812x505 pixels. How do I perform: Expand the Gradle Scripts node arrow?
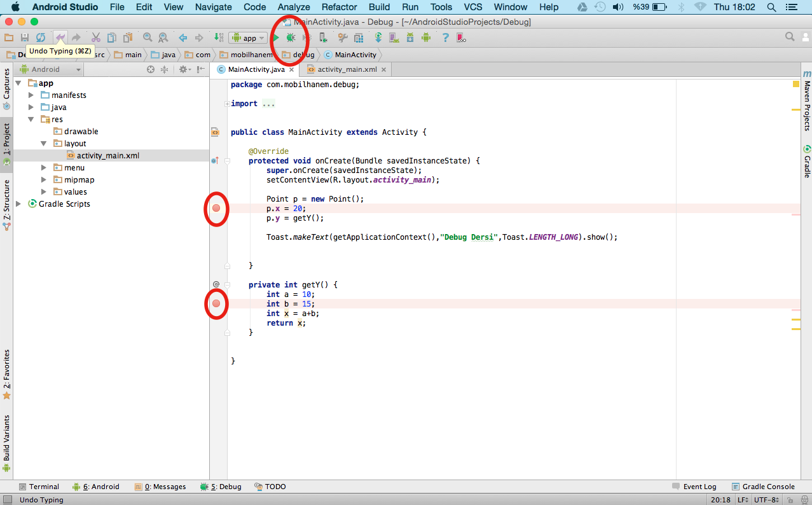tap(18, 204)
